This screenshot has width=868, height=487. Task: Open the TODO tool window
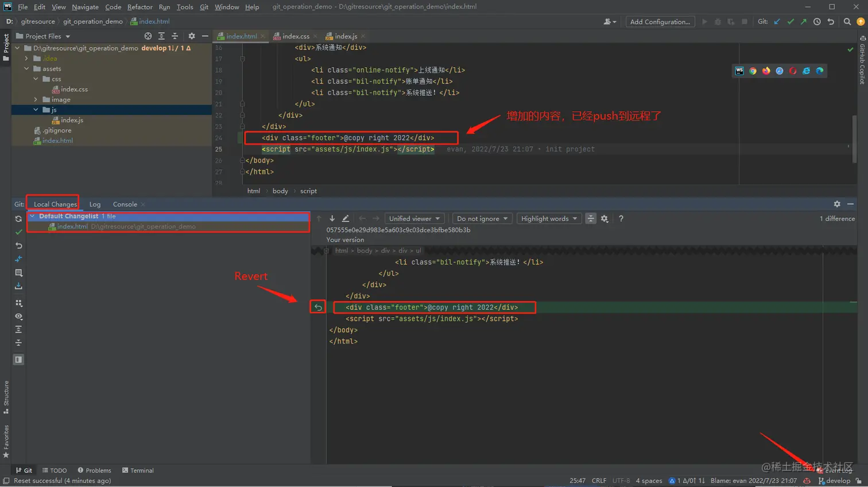[55, 470]
